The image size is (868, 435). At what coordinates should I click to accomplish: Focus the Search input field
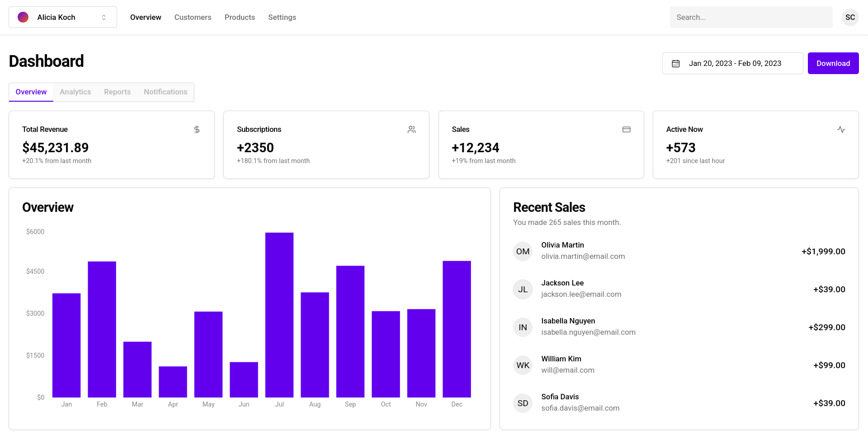click(x=751, y=17)
